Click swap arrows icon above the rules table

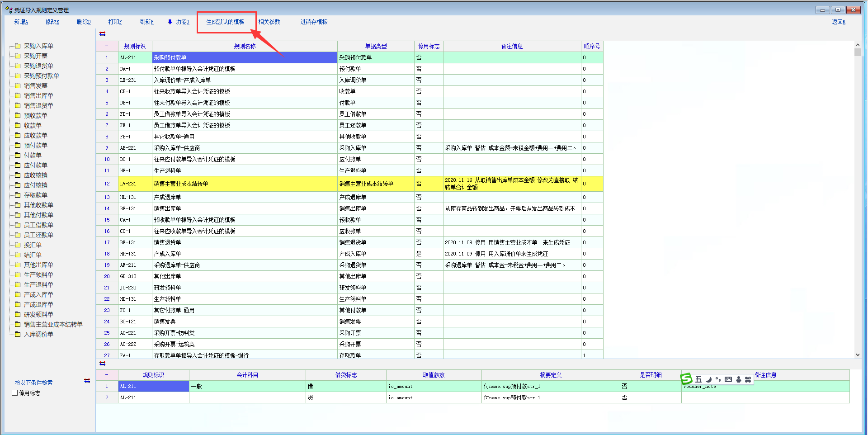pyautogui.click(x=103, y=34)
